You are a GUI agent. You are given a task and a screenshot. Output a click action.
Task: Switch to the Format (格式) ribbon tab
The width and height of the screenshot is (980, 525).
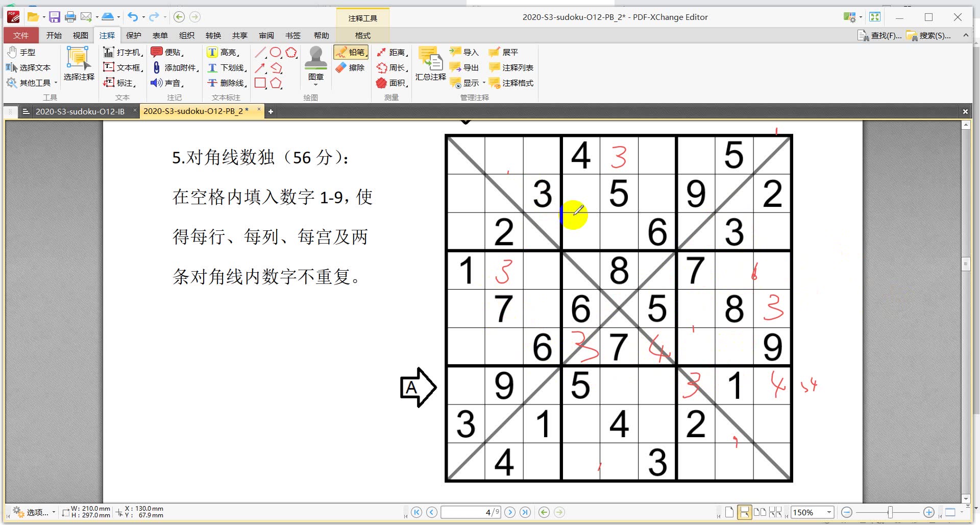363,35
